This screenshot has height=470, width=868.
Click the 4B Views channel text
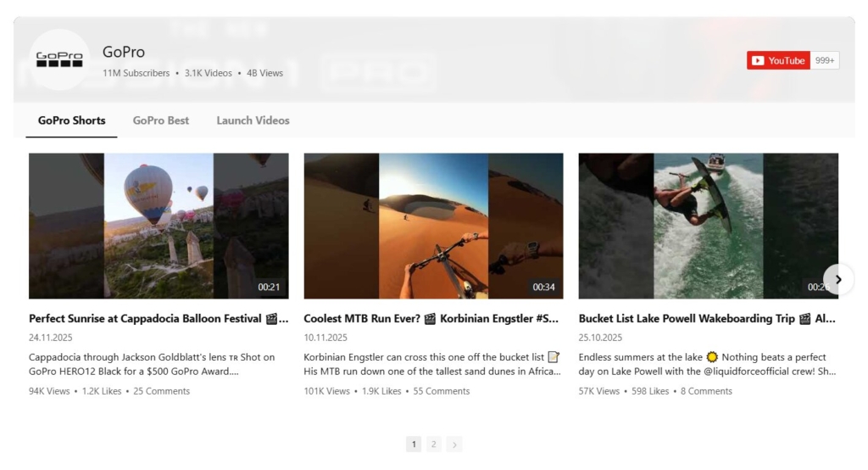[x=264, y=73]
